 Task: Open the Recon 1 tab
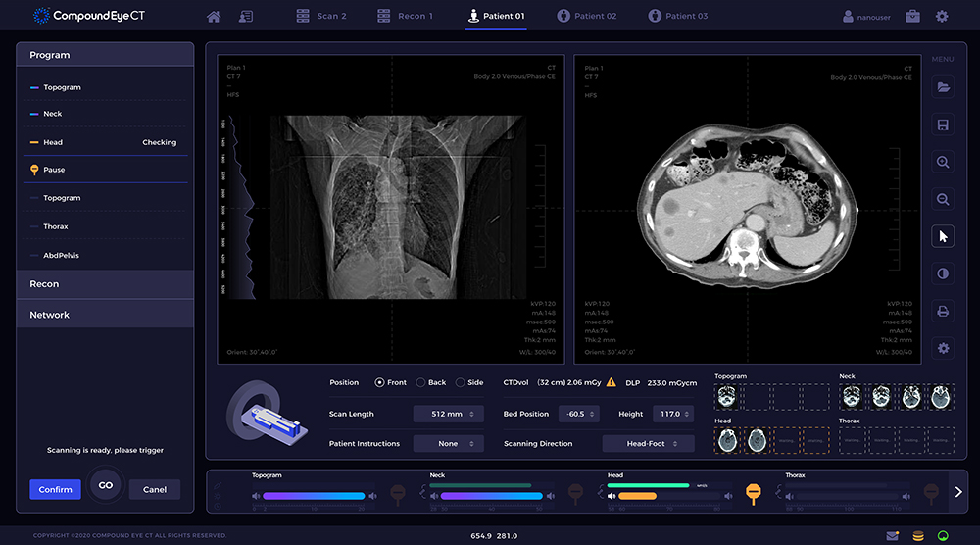[x=406, y=17]
